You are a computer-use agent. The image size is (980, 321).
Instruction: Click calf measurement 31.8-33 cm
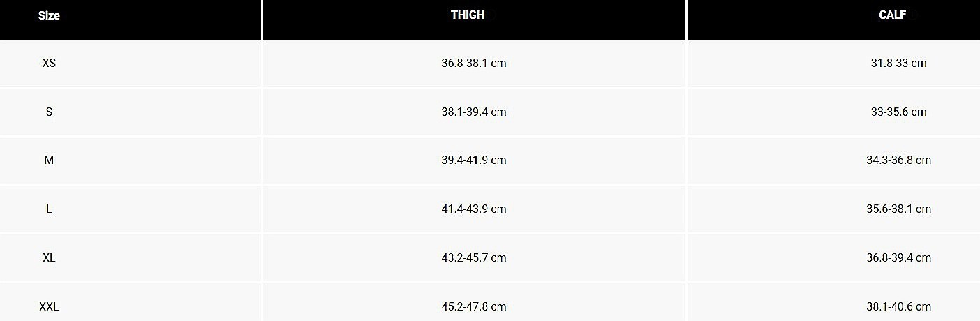[899, 63]
